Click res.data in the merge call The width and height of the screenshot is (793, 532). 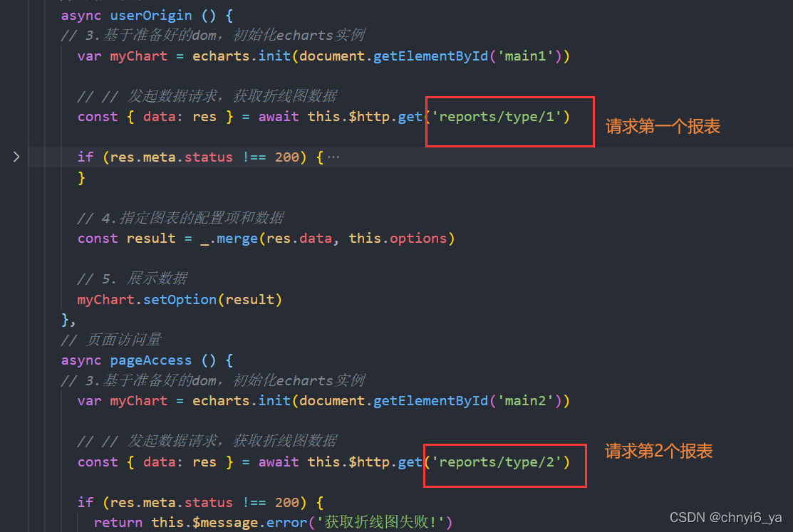[x=299, y=239]
